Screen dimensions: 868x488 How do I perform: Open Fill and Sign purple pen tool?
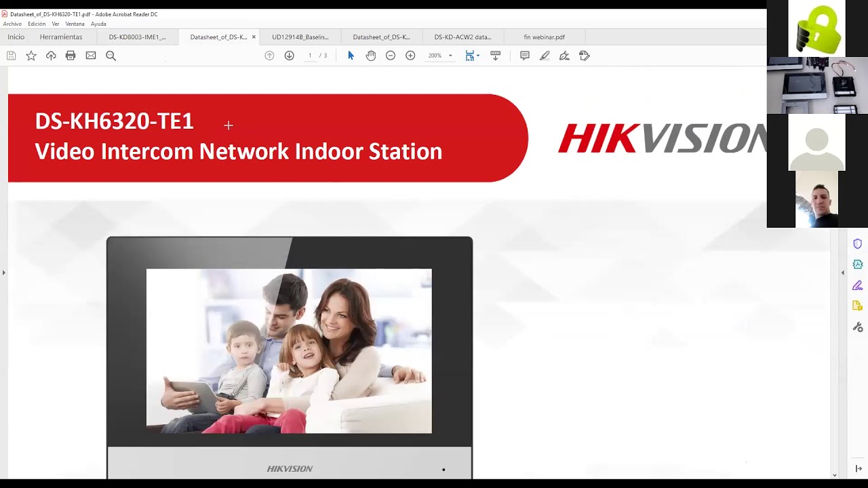(x=857, y=285)
